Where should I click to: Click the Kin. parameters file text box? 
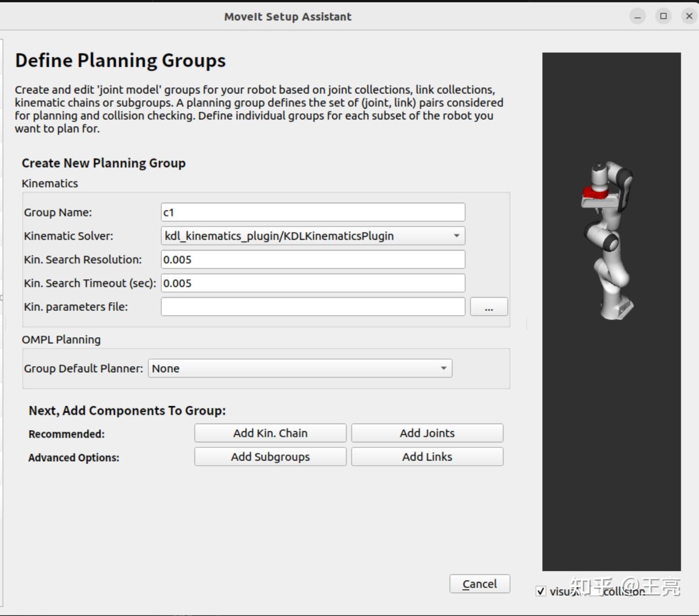point(313,307)
